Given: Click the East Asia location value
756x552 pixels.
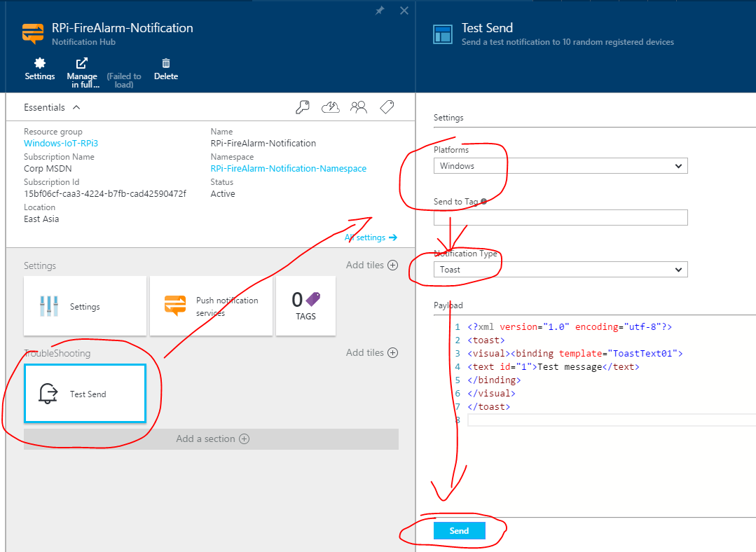Looking at the screenshot, I should (41, 219).
